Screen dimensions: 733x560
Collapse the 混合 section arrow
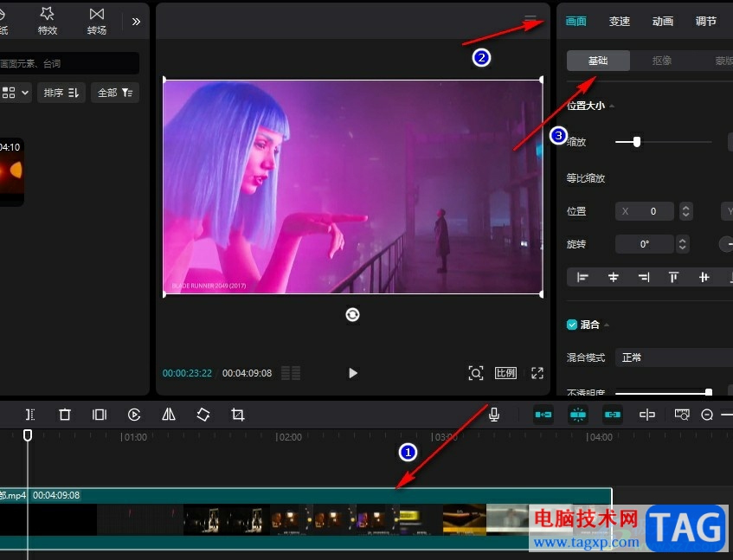(x=607, y=325)
